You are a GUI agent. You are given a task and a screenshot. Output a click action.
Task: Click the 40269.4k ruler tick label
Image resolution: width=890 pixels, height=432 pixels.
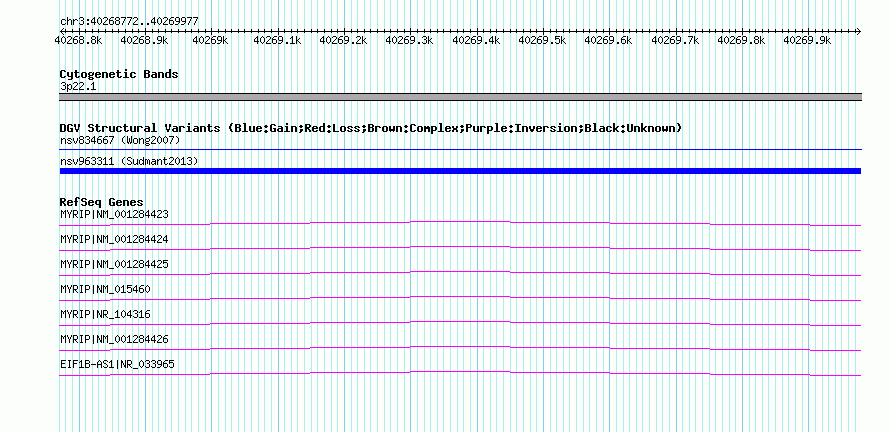click(476, 40)
